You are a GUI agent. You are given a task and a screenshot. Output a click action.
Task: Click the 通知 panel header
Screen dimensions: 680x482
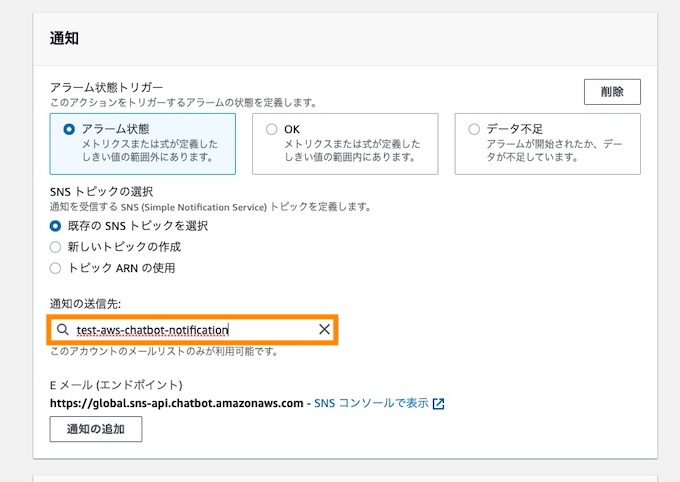click(x=64, y=38)
